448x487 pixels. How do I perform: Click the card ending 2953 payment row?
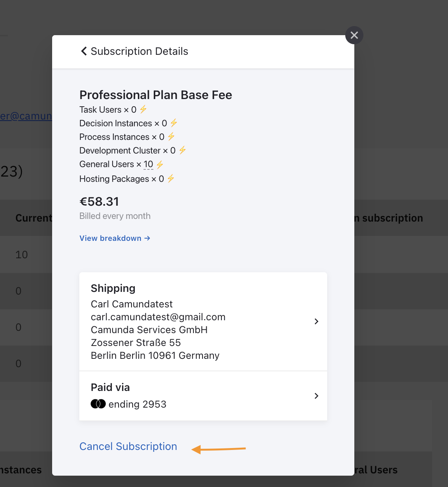pyautogui.click(x=137, y=404)
